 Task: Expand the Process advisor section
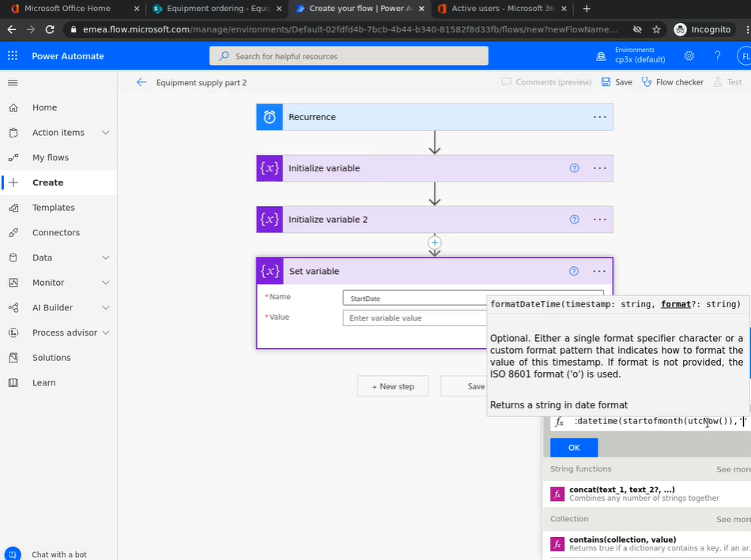click(x=106, y=333)
